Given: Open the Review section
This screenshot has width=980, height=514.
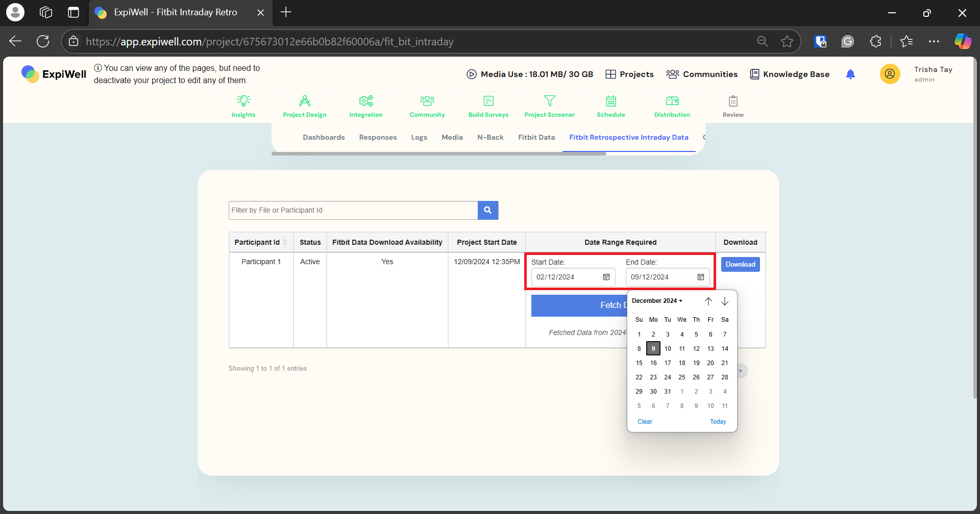Looking at the screenshot, I should pyautogui.click(x=733, y=107).
